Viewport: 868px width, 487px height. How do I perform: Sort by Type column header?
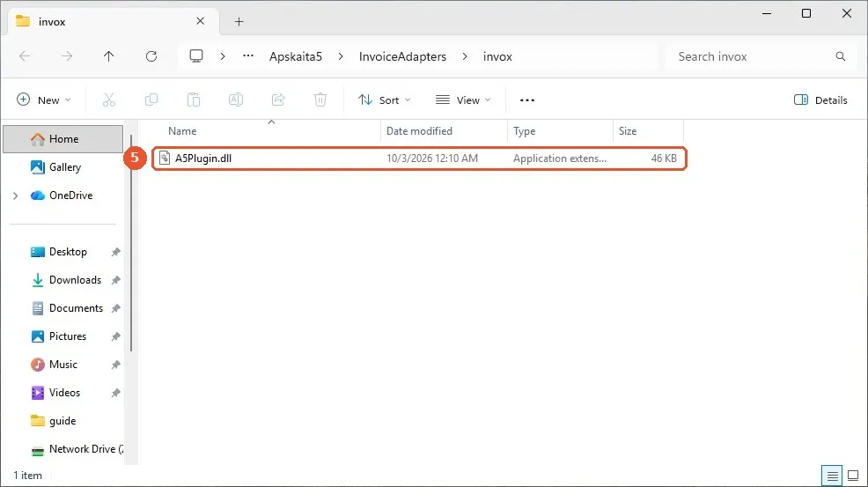point(524,131)
